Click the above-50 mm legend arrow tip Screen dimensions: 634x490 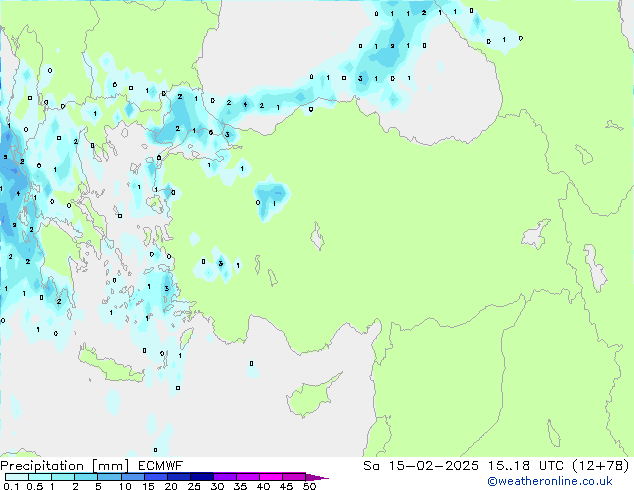pos(317,477)
